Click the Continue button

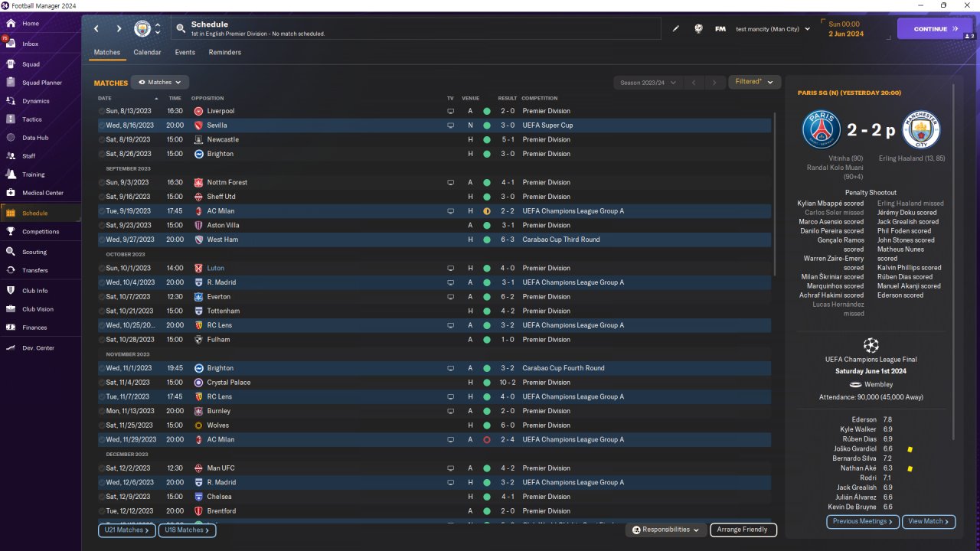coord(935,29)
